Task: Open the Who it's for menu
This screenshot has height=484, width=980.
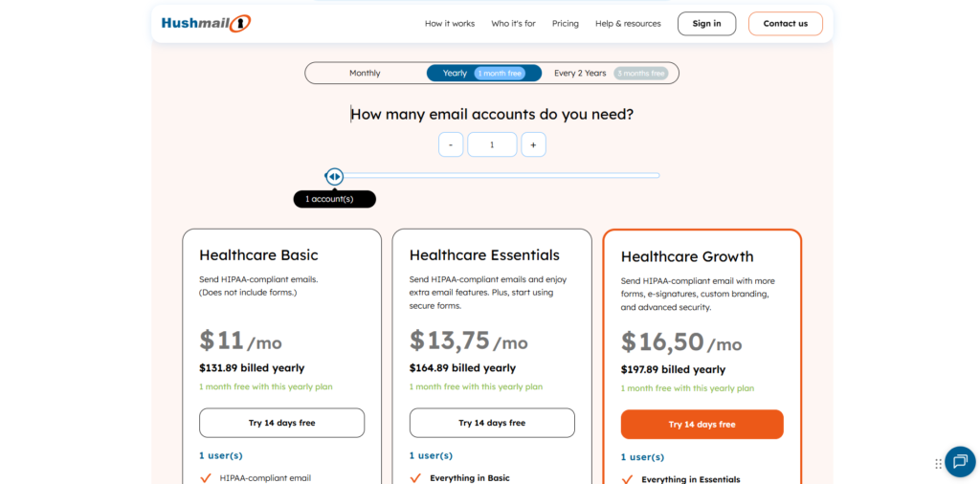Action: coord(513,24)
